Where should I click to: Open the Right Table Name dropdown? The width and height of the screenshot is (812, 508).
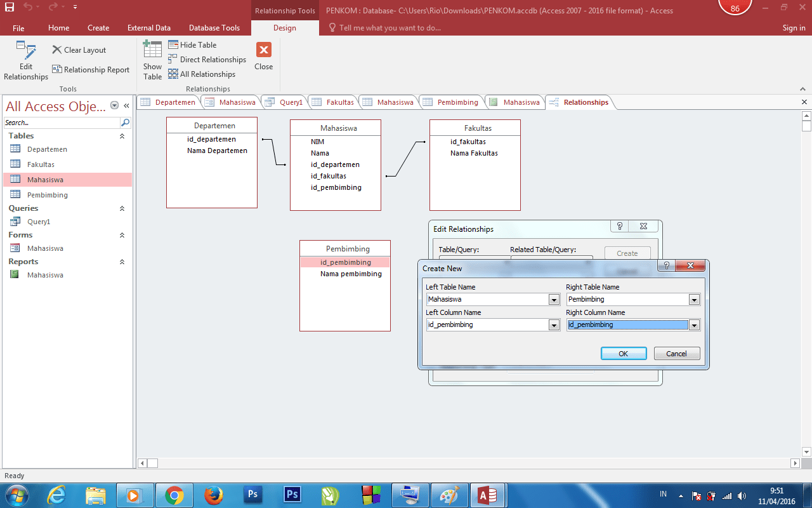(x=695, y=300)
